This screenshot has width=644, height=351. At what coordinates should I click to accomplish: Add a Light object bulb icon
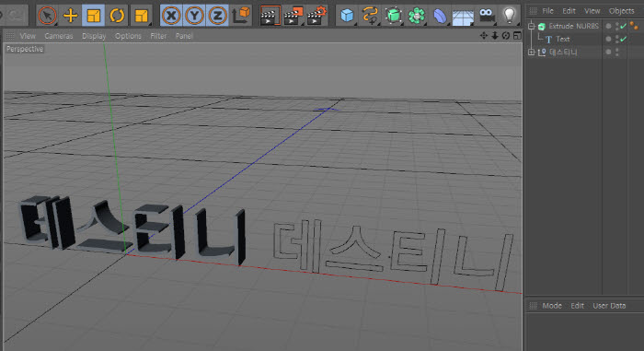tap(510, 16)
